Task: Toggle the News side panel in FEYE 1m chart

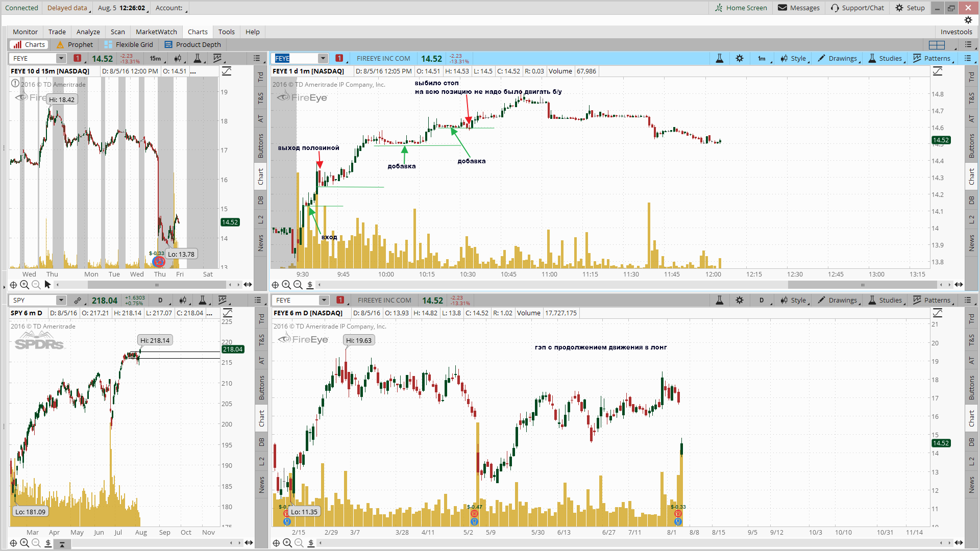Action: [x=971, y=243]
